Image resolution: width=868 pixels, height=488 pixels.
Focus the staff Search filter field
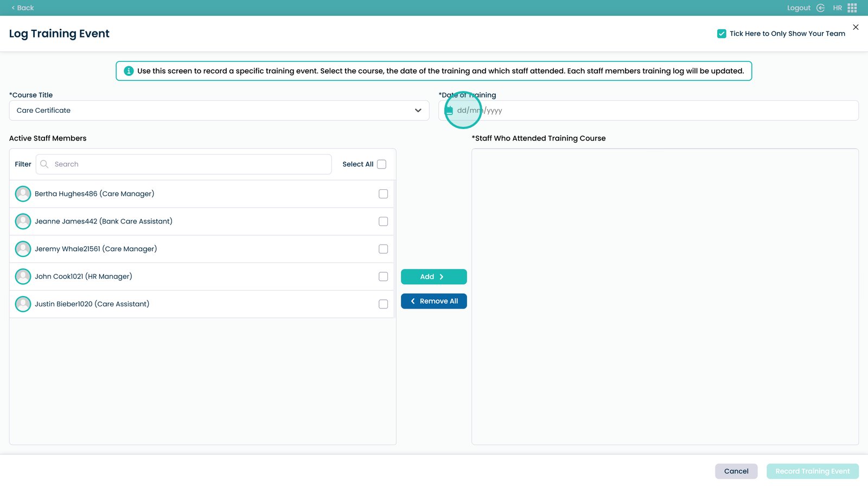184,164
